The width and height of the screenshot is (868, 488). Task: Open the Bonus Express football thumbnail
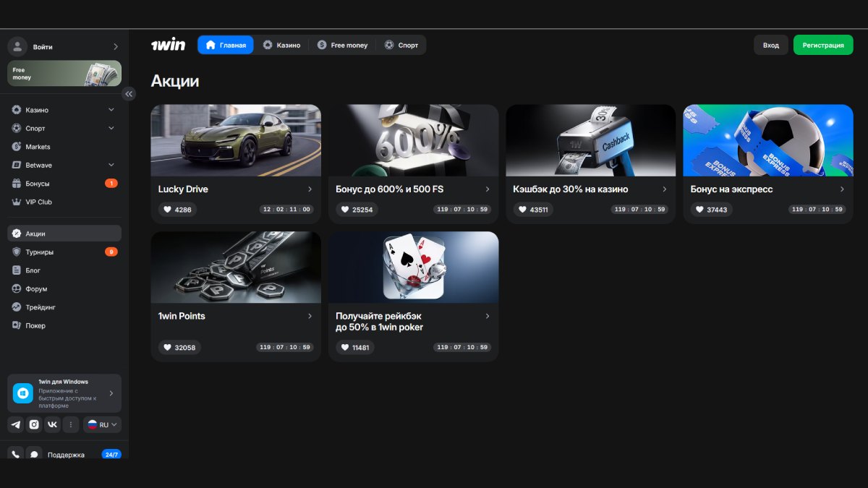pos(768,140)
